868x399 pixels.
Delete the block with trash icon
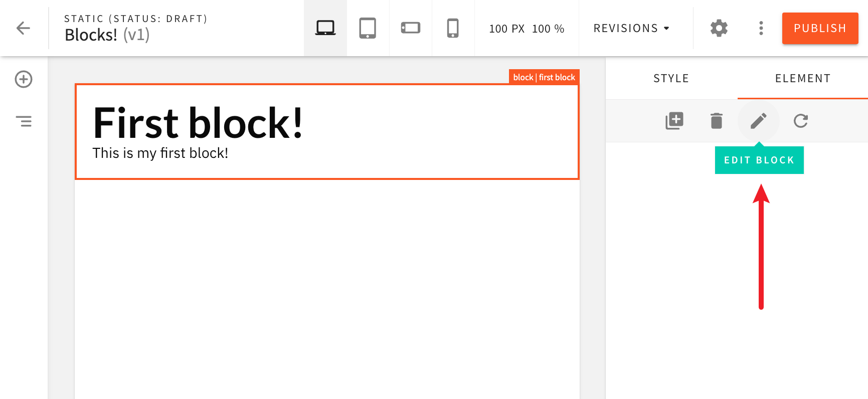pyautogui.click(x=717, y=121)
